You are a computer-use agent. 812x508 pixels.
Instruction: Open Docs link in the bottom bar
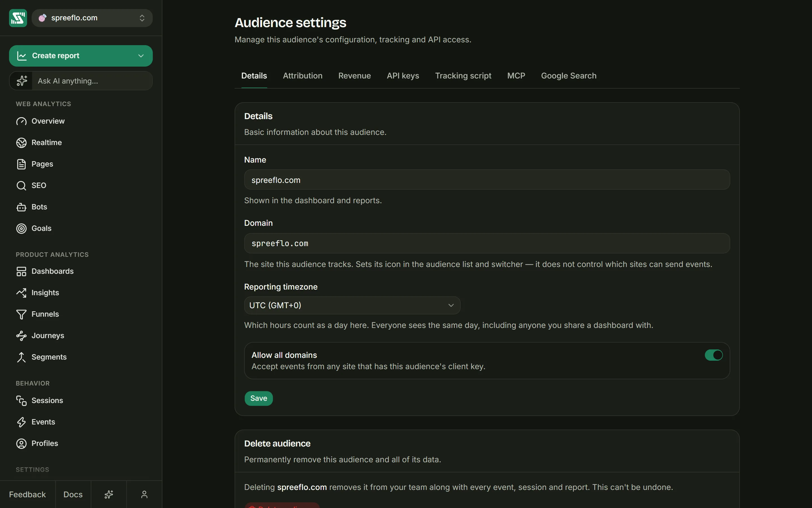[73, 494]
